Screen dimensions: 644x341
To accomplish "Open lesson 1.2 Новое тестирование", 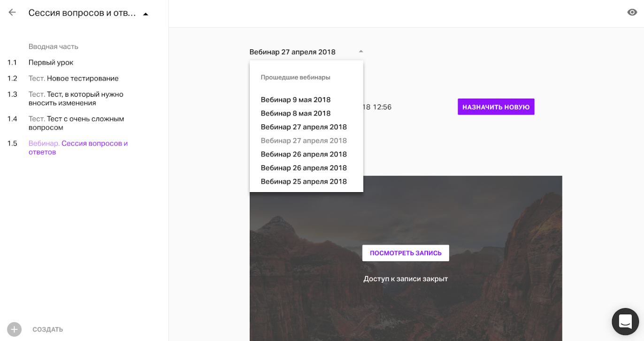I will (73, 78).
